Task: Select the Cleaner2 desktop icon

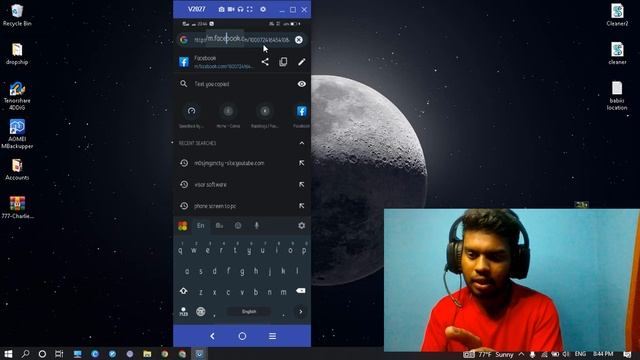Action: (x=617, y=15)
